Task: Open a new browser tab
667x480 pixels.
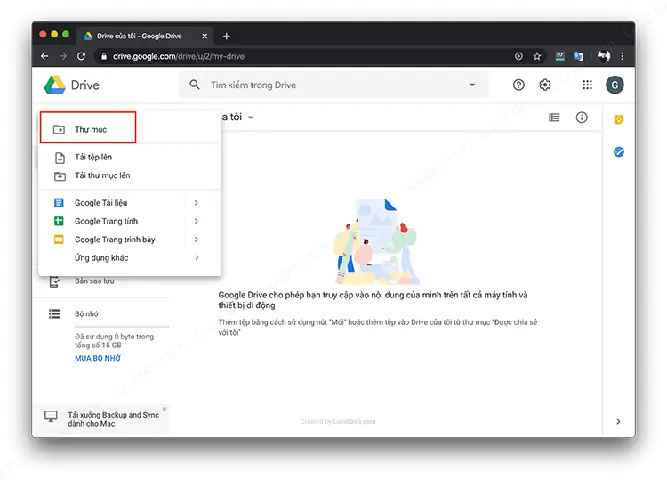Action: pyautogui.click(x=226, y=36)
